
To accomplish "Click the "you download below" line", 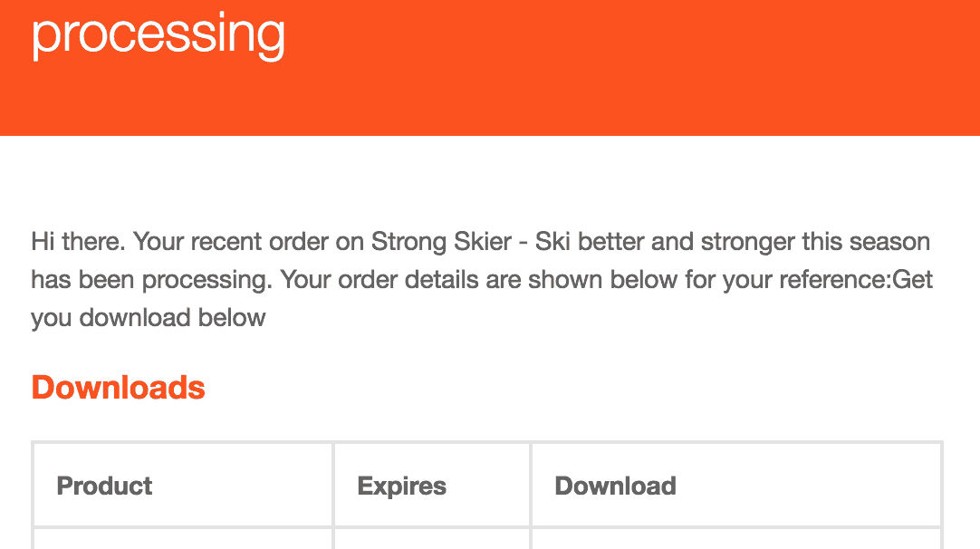I will (x=149, y=318).
